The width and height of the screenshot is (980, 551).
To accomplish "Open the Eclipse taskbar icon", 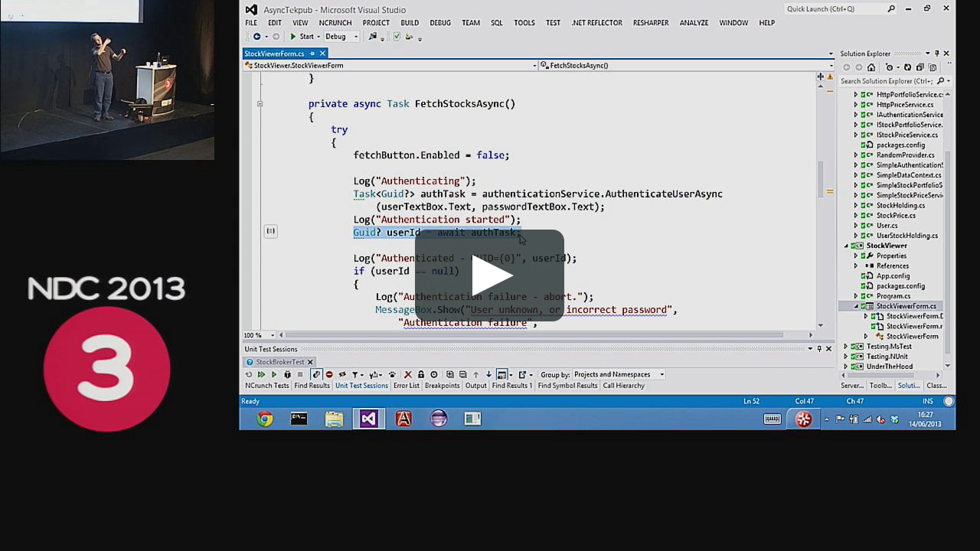I will click(x=438, y=419).
